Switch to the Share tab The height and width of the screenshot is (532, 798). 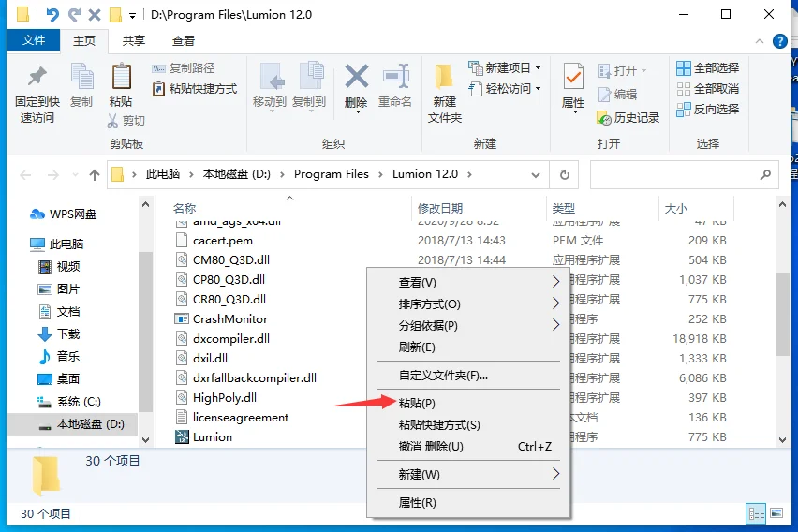point(134,40)
